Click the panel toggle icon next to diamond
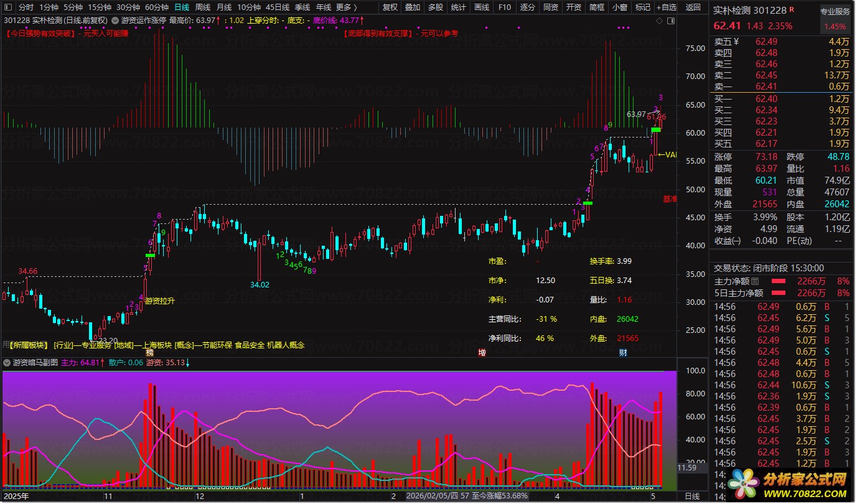The height and width of the screenshot is (504, 857). pyautogui.click(x=670, y=21)
